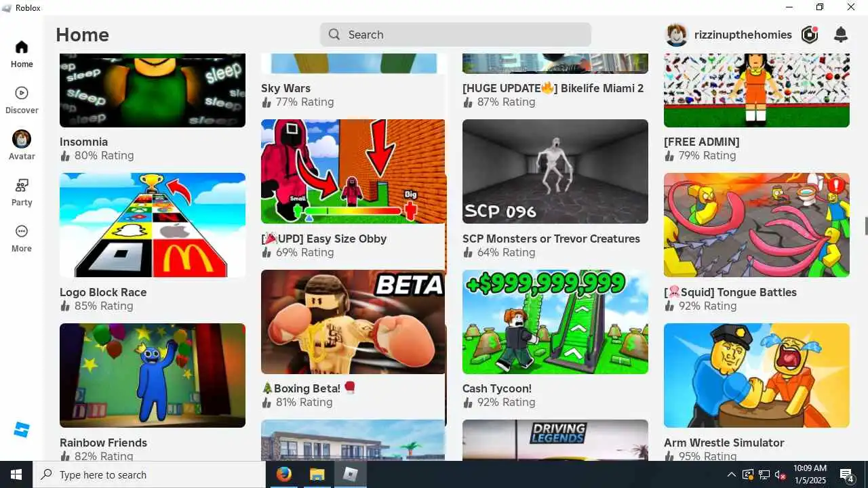868x488 pixels.
Task: Open the Logo Block Race game thumbnail
Action: (153, 225)
